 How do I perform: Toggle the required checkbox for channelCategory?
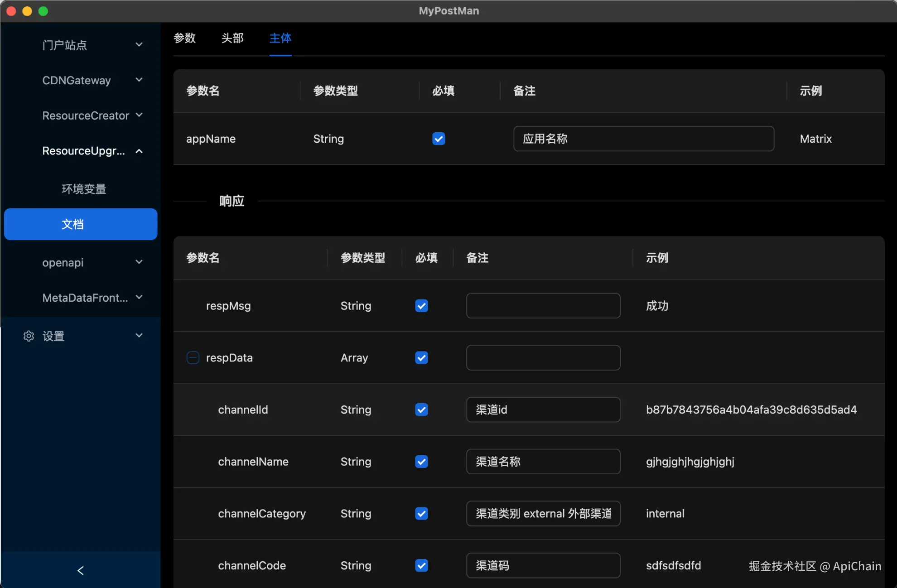[x=421, y=514]
